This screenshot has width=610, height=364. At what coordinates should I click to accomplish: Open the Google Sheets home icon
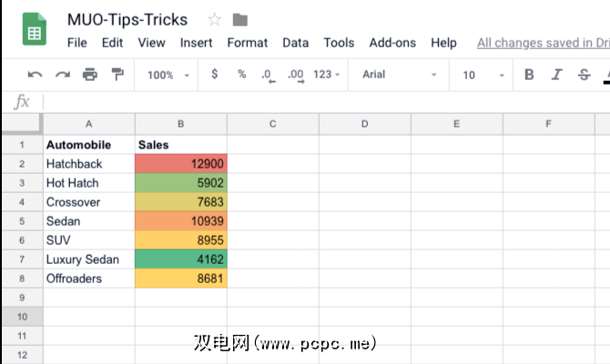pyautogui.click(x=34, y=31)
